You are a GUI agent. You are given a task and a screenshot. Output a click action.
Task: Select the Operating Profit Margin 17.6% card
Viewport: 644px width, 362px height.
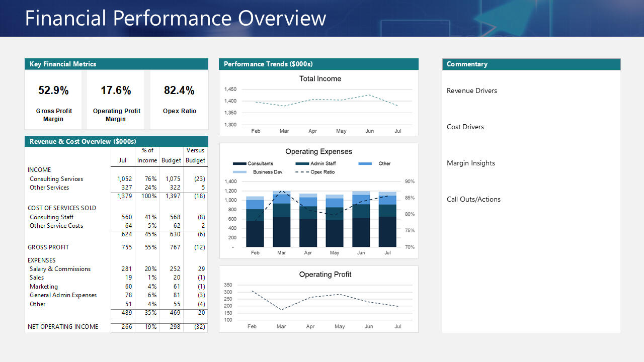tap(116, 100)
